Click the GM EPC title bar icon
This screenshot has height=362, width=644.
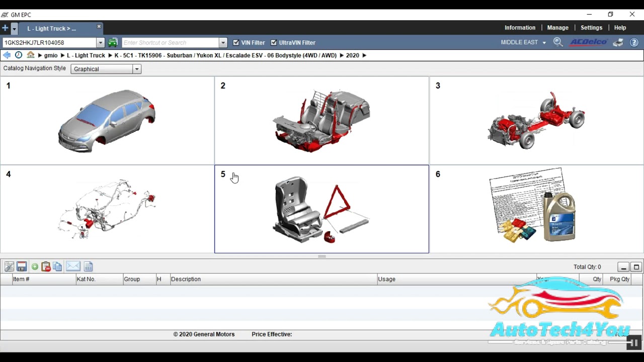pos(5,15)
